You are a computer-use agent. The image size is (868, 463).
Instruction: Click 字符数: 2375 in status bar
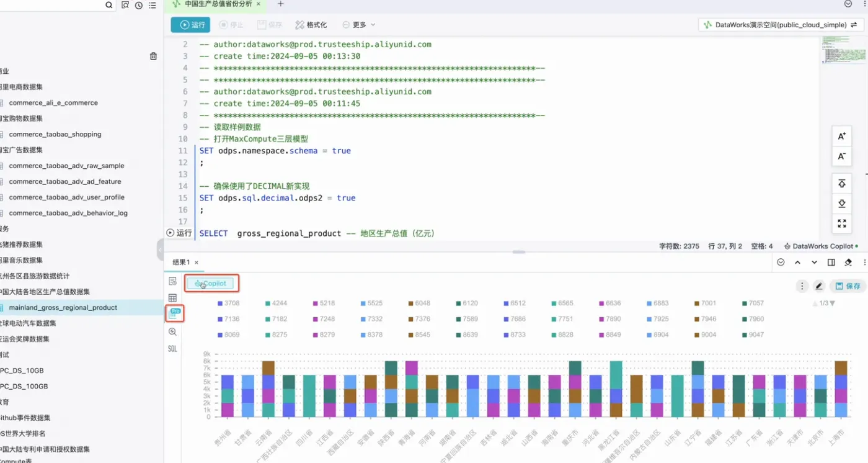click(x=679, y=246)
